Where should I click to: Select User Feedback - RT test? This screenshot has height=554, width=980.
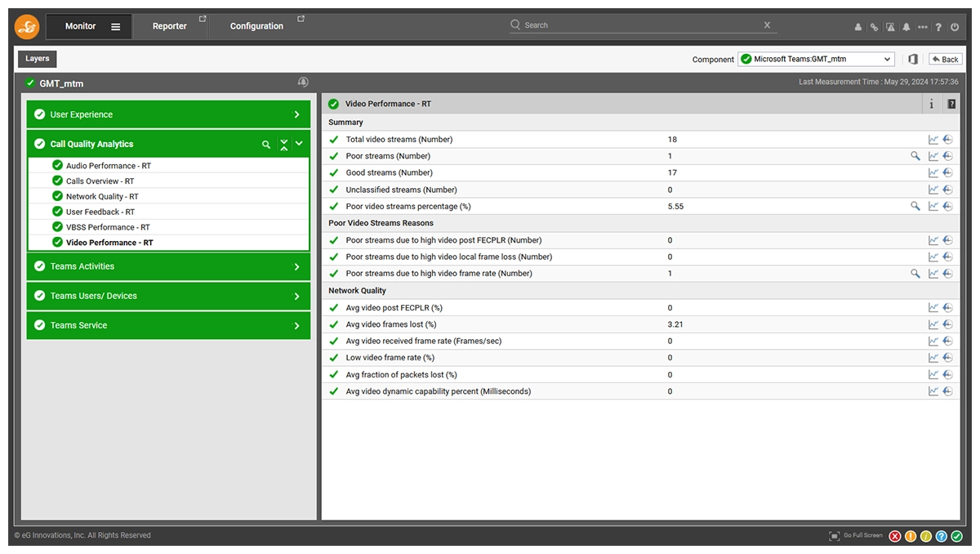100,212
